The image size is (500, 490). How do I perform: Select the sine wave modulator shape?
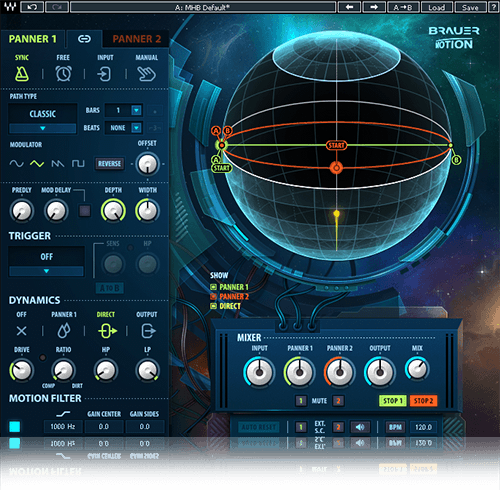(x=16, y=163)
